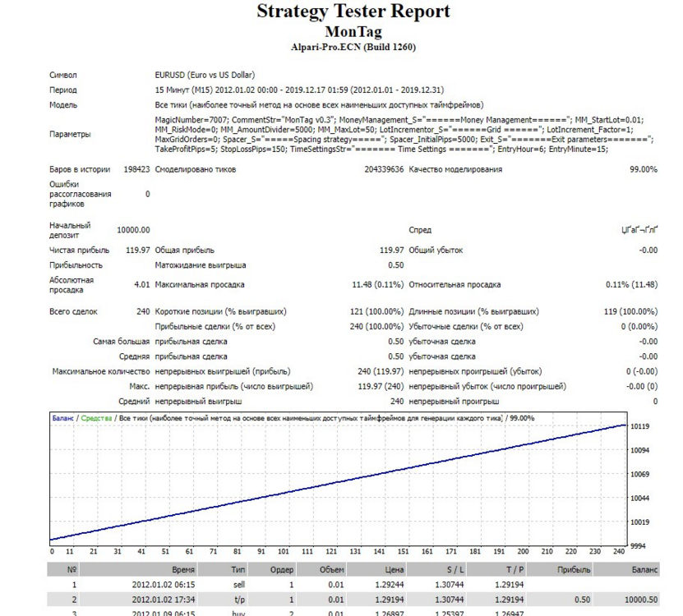This screenshot has width=683, height=616.
Task: Select the long positions value '119 (100.00%)'
Action: (x=630, y=312)
